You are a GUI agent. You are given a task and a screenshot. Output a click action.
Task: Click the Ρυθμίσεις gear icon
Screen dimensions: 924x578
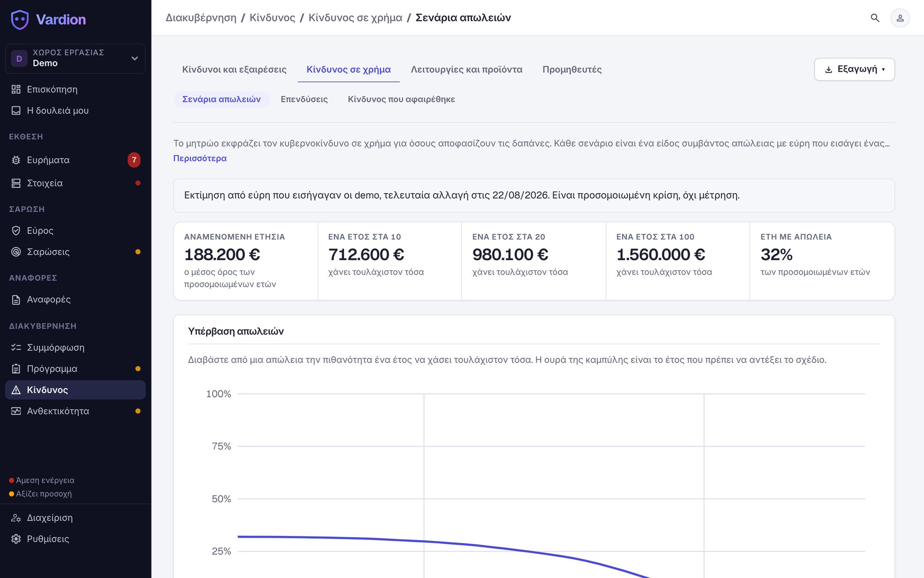coord(16,539)
